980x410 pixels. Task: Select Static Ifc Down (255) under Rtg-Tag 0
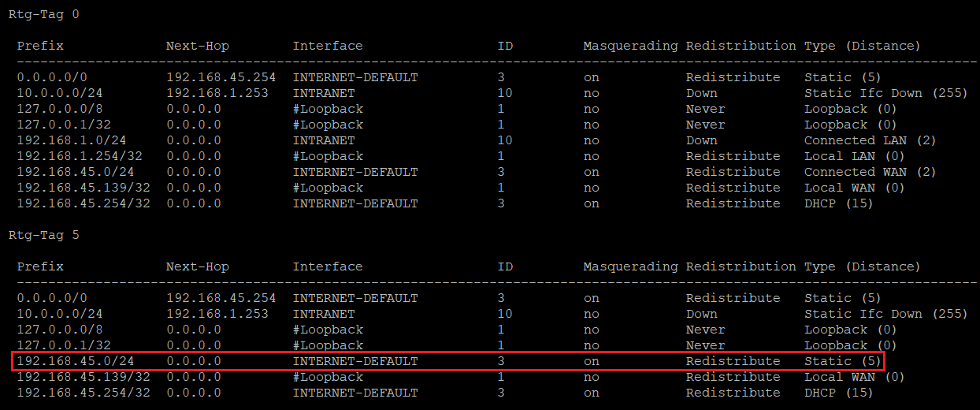[x=885, y=93]
